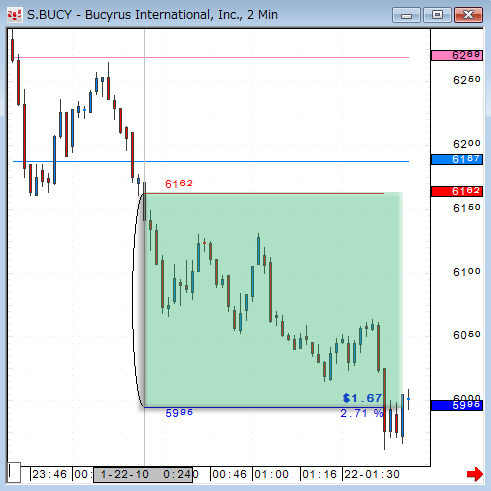The image size is (491, 491).
Task: Click the 61.00 price axis label
Action: (467, 272)
